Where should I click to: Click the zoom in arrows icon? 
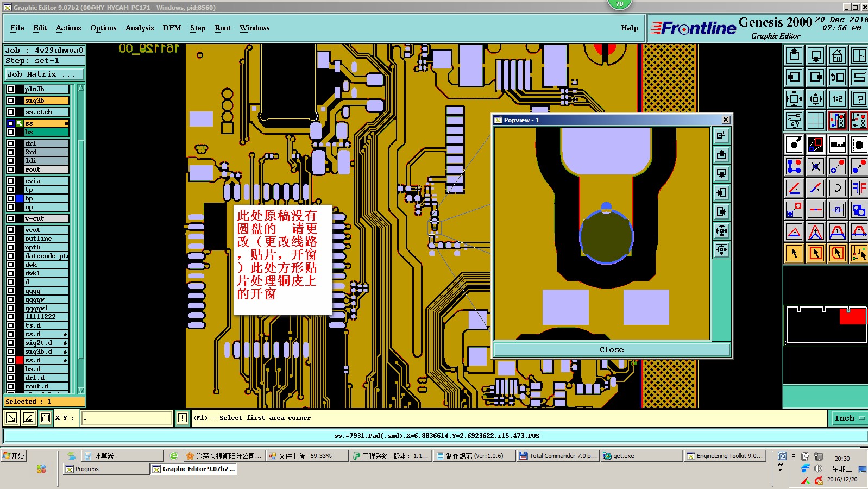tap(794, 99)
